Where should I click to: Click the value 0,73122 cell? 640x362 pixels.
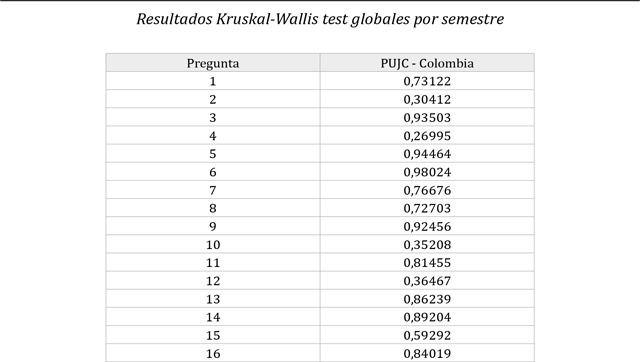[427, 81]
